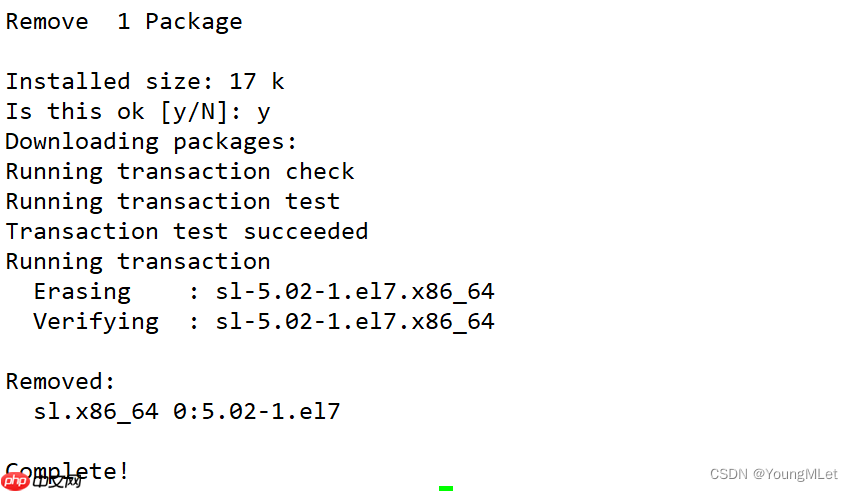Click the 'Removed:' heading
The image size is (853, 491).
(60, 381)
